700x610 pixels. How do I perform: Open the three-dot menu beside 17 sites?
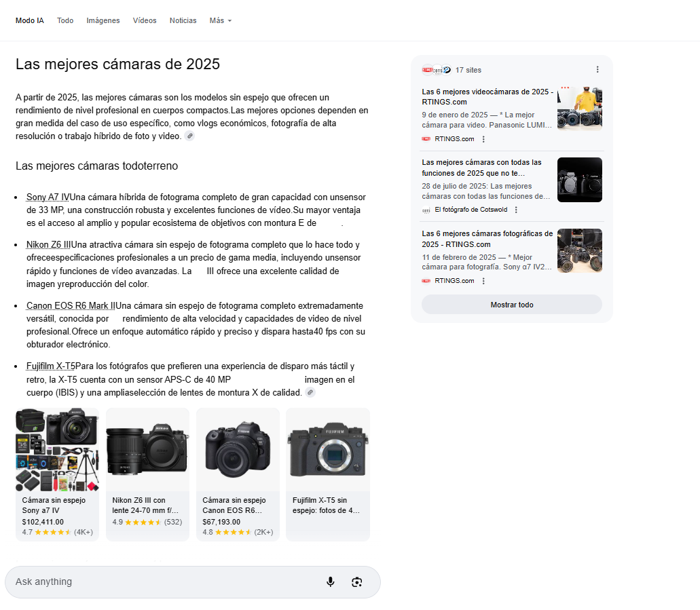(597, 69)
